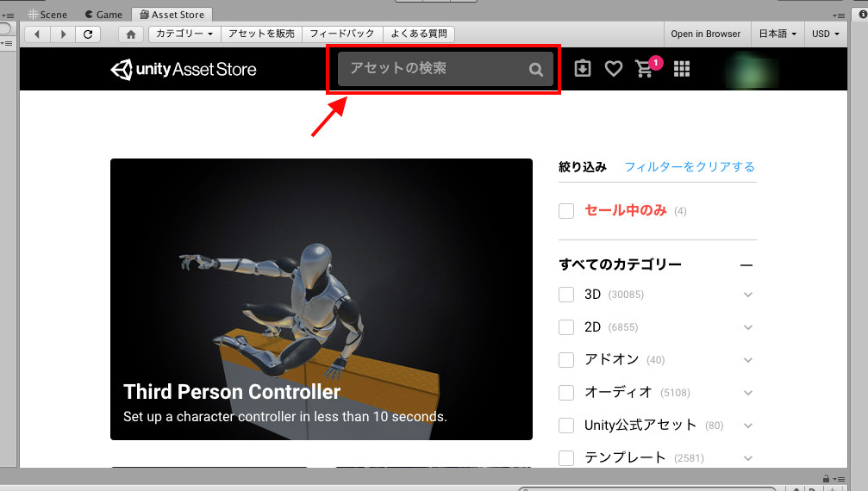
Task: Expand the アドオン subcategories chevron
Action: pyautogui.click(x=748, y=361)
